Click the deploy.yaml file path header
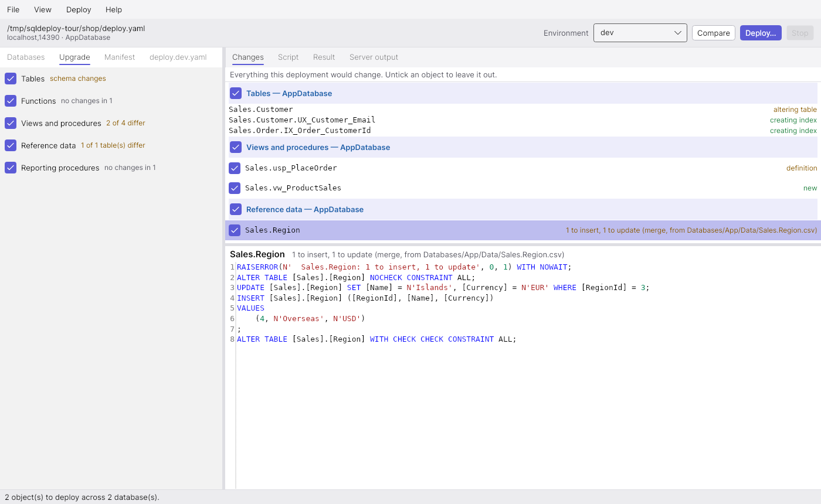The image size is (821, 504). (x=76, y=28)
